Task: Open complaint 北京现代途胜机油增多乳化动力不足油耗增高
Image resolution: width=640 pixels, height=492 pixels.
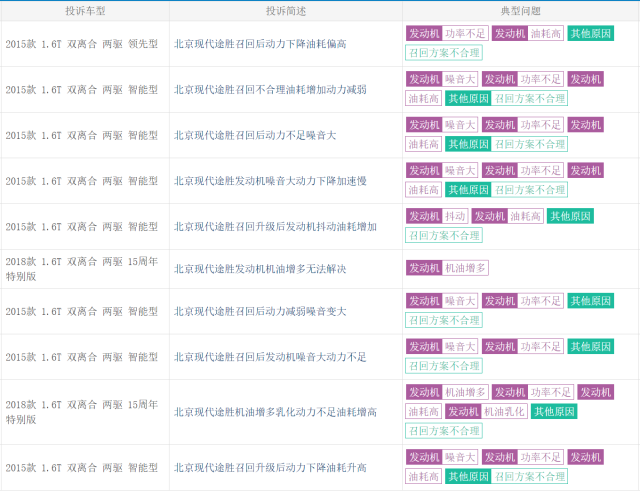Action: click(275, 412)
